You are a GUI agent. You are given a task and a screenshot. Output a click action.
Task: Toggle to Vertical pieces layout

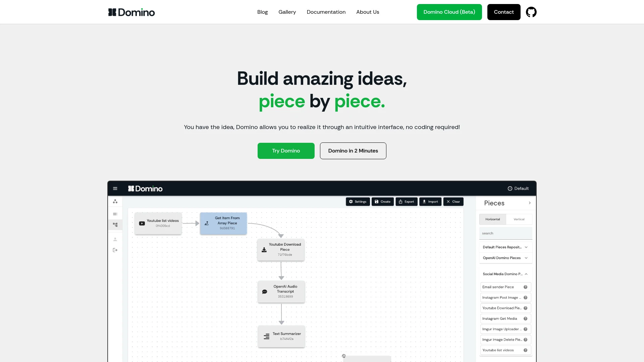519,219
